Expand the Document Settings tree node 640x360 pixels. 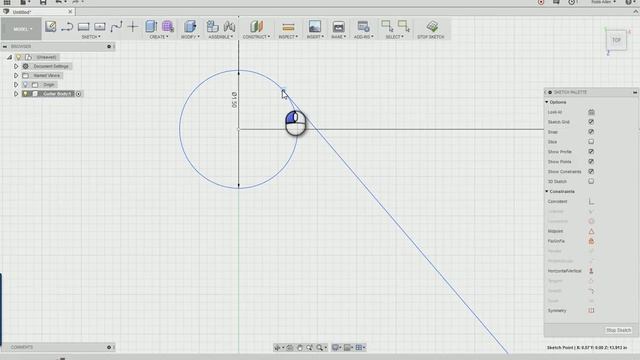[16, 66]
